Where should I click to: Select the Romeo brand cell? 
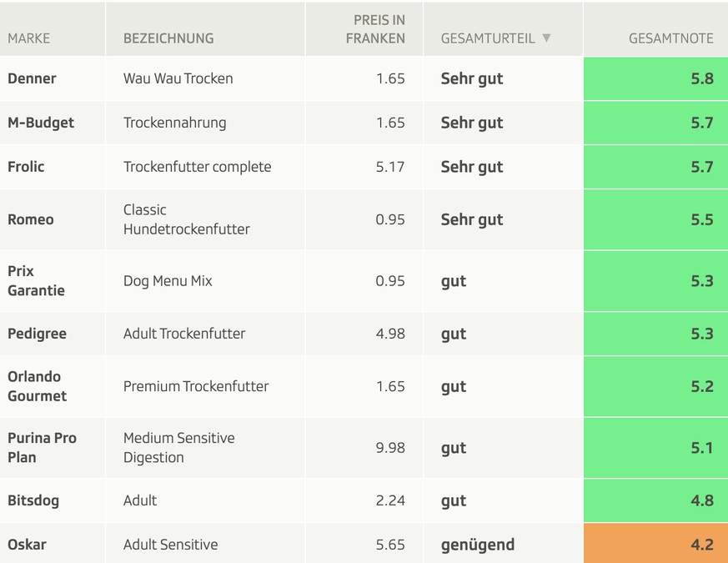coord(31,219)
